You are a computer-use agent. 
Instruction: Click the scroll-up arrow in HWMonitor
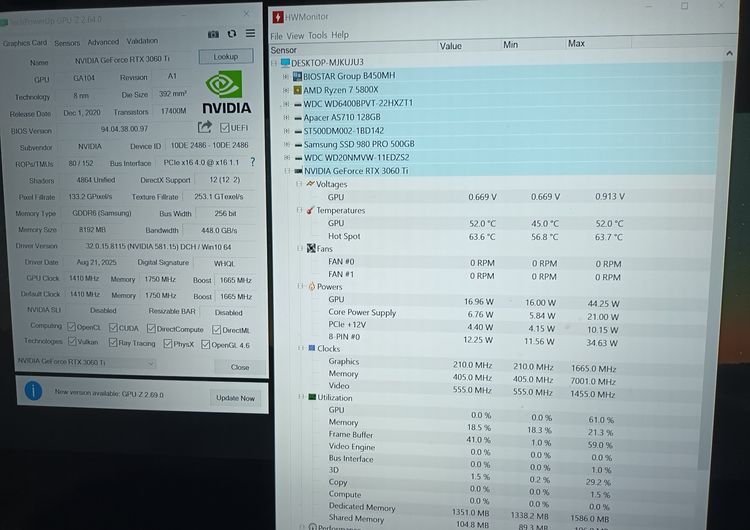tap(729, 54)
